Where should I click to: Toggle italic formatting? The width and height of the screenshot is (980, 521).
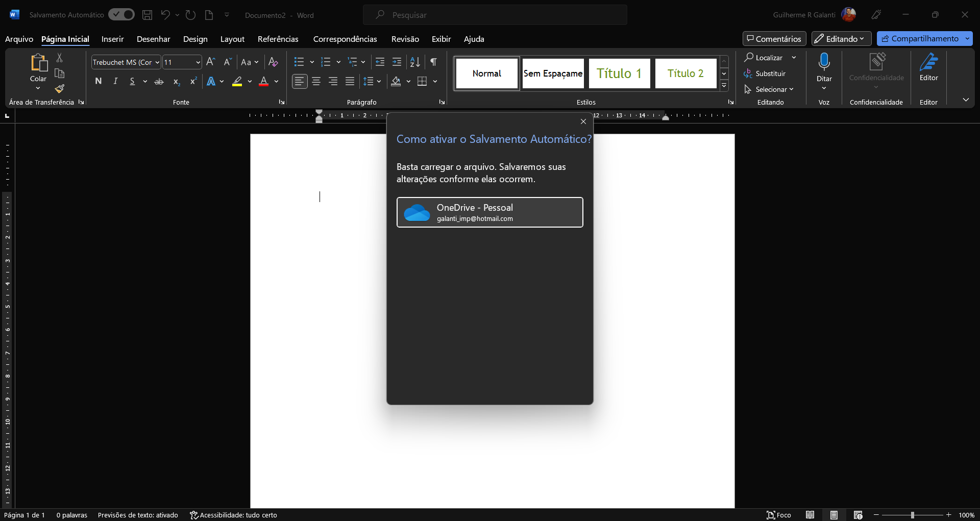[115, 81]
